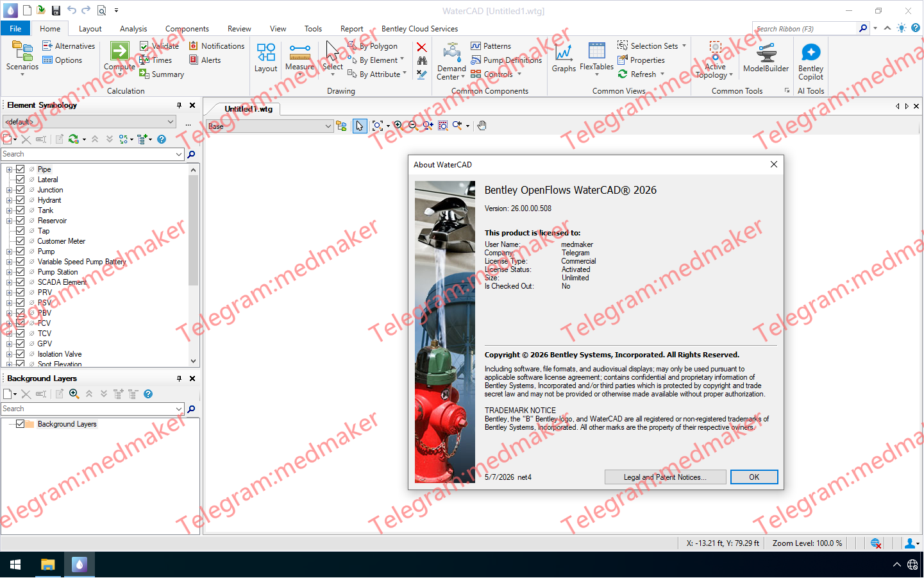Screen dimensions: 924x578
Task: Open Element Symbology help
Action: pos(162,139)
